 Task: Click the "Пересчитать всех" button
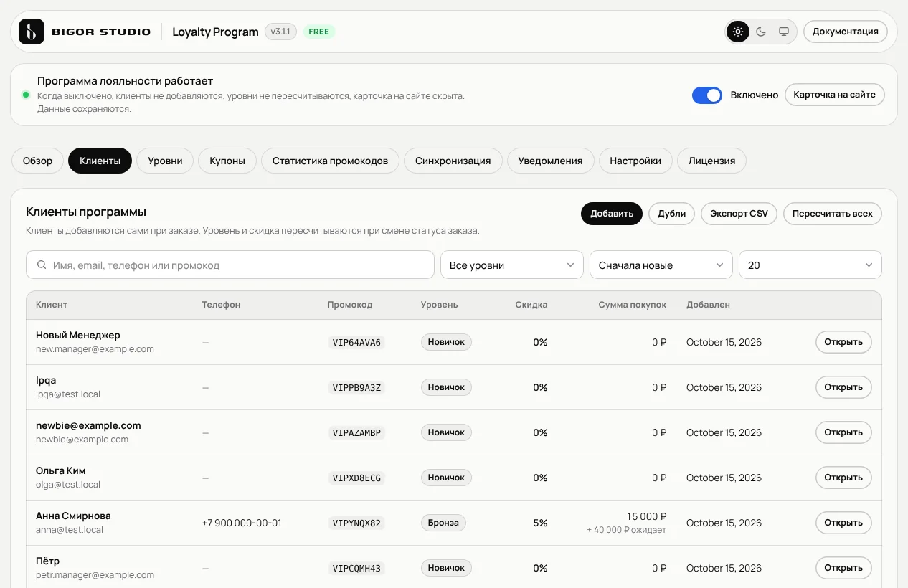coord(833,214)
